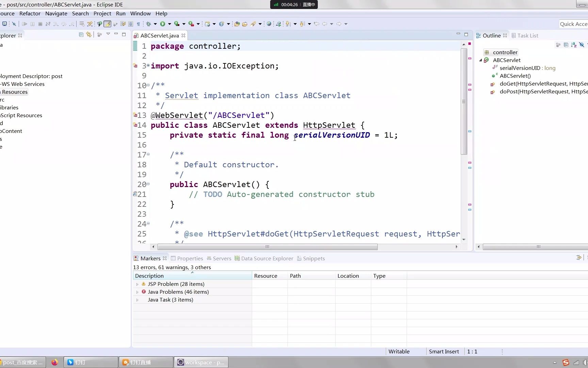Click Collapse All icon in Explorer panel

click(x=81, y=34)
